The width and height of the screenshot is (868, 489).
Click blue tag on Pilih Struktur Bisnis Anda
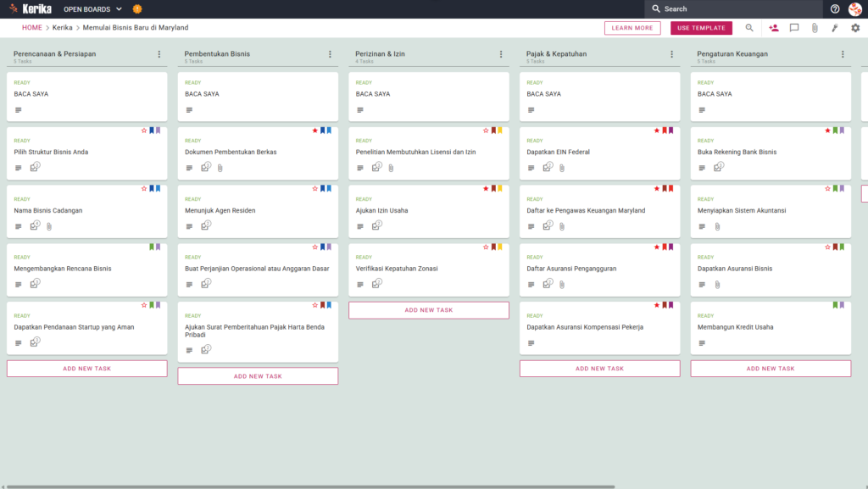coord(152,131)
